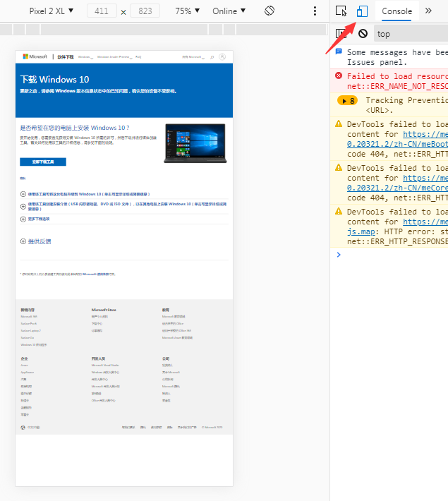Open the Windows menu in the page navigation
448x501 pixels.
pyautogui.click(x=85, y=56)
